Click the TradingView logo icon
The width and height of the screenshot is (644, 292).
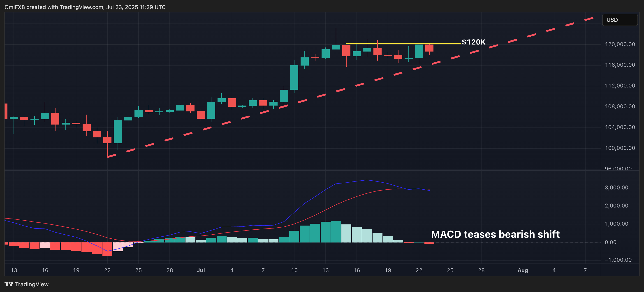tap(9, 284)
